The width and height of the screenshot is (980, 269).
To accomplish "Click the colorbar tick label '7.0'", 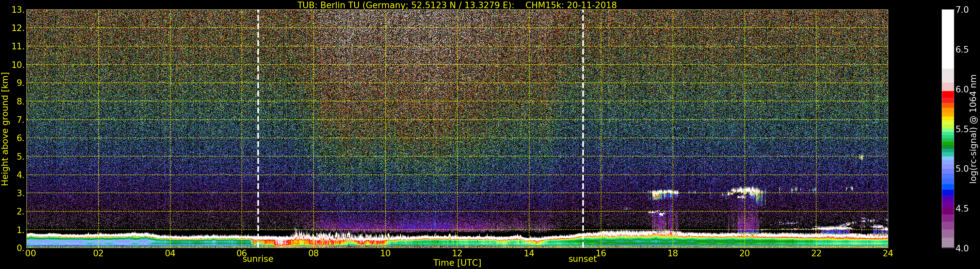I will 962,10.
